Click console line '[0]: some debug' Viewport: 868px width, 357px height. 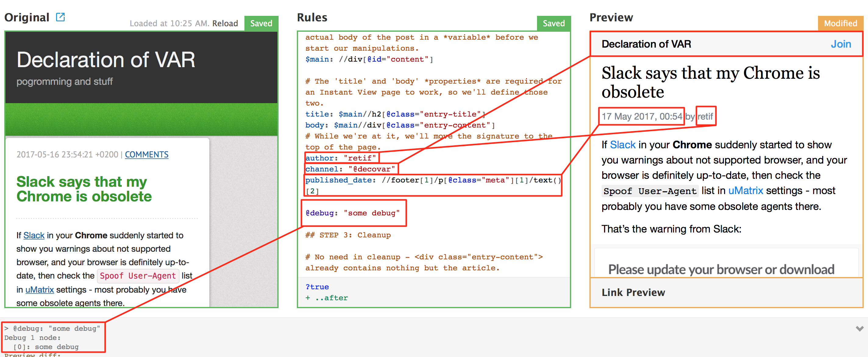click(x=46, y=347)
